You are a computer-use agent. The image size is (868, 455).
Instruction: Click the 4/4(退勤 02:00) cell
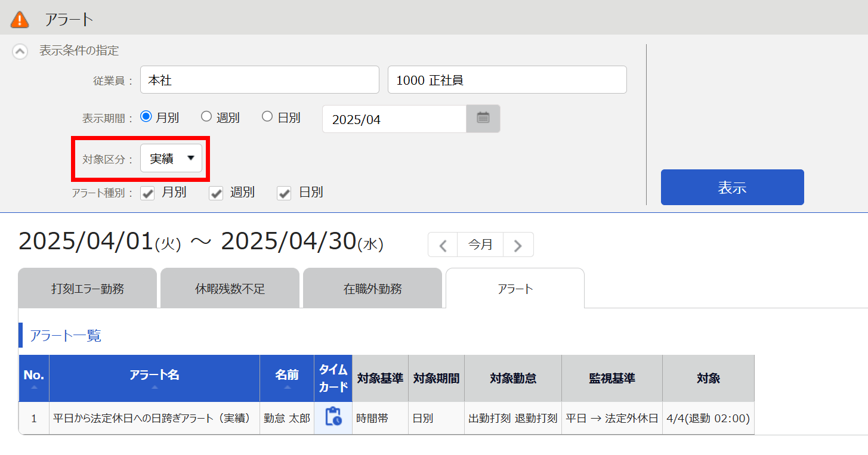point(708,419)
